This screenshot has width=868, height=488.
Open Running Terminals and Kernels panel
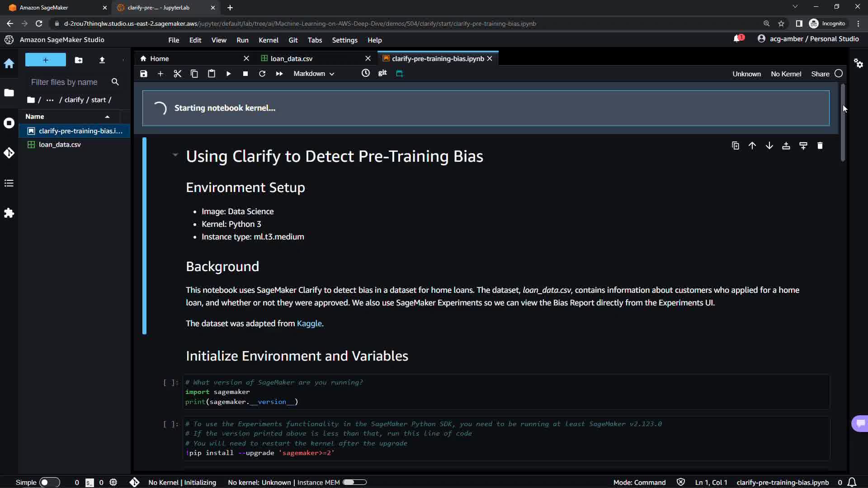9,123
